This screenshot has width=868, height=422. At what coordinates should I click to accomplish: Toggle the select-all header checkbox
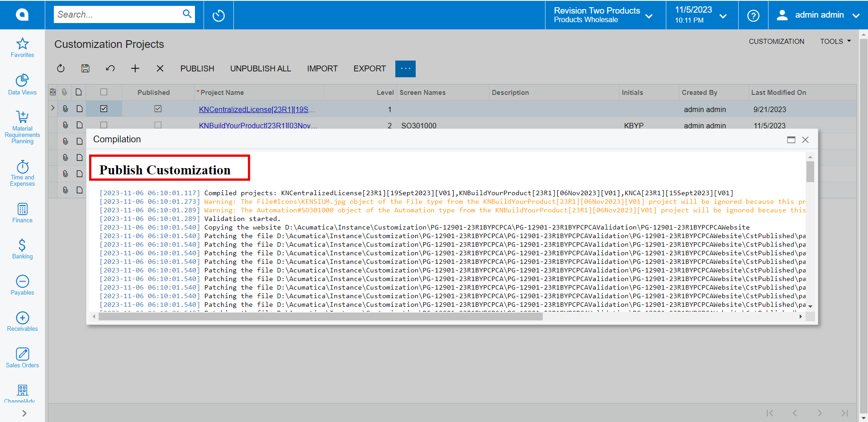104,92
